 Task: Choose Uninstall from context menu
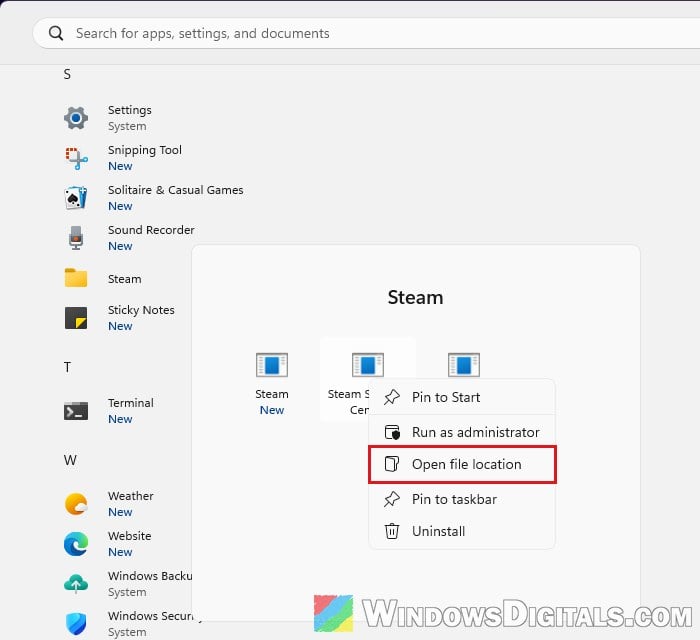point(462,531)
